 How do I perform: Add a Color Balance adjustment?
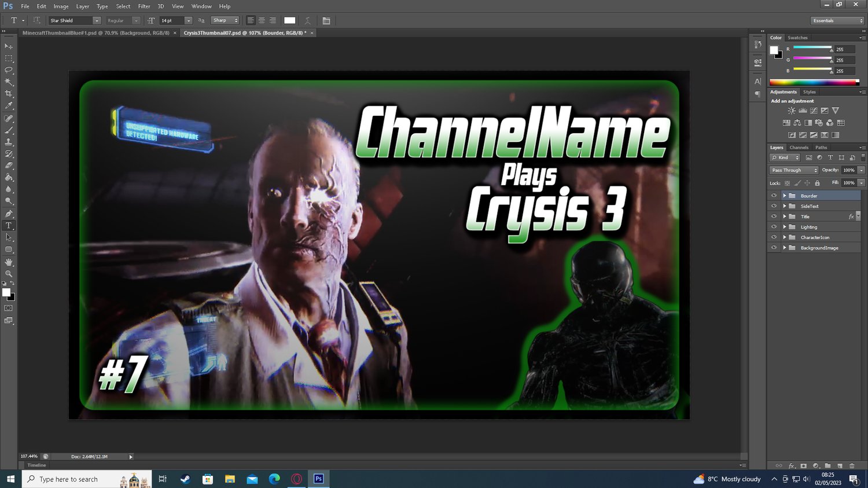coord(797,123)
